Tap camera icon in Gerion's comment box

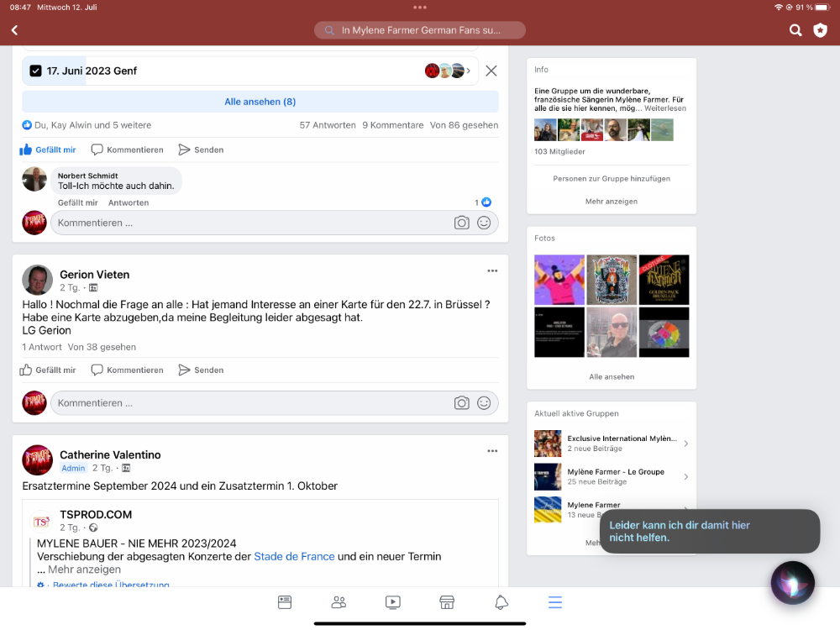[461, 403]
